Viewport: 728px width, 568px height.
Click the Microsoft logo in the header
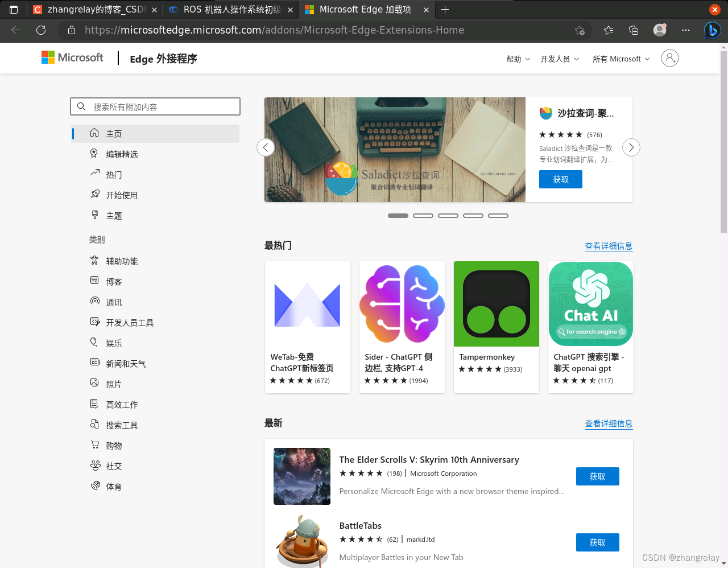pyautogui.click(x=72, y=57)
